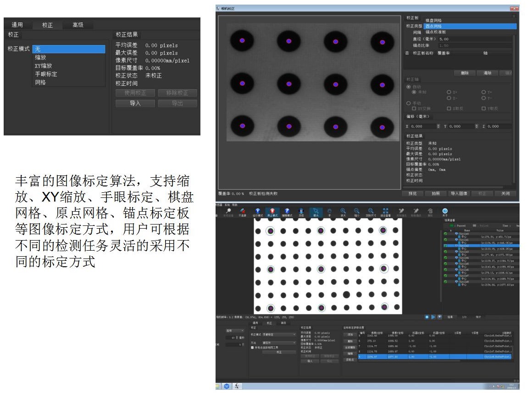Image resolution: width=532 pixels, height=393 pixels.
Task: Select the 编辑模式 (edit mode) toolbar icon
Action: (x=287, y=211)
